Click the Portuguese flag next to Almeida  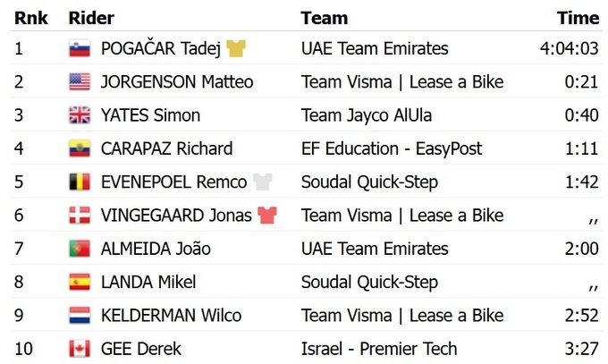tap(80, 249)
